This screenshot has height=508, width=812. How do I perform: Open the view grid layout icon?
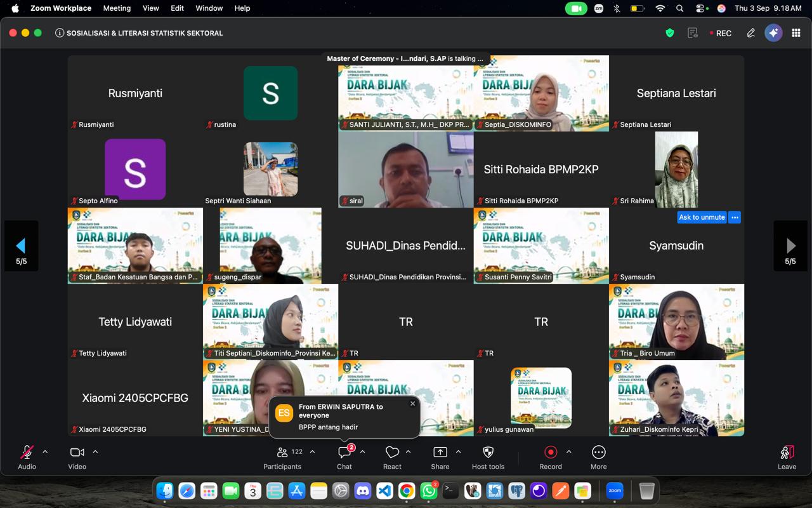click(796, 33)
